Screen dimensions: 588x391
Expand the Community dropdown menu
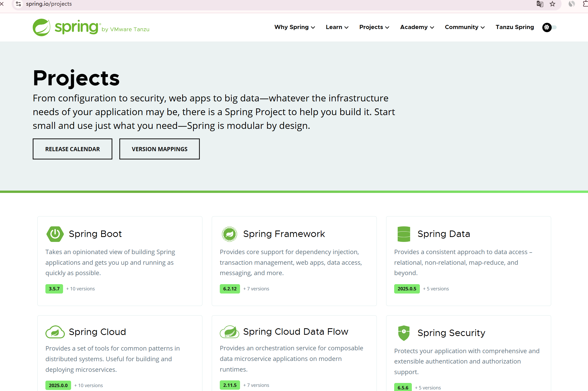tap(464, 27)
